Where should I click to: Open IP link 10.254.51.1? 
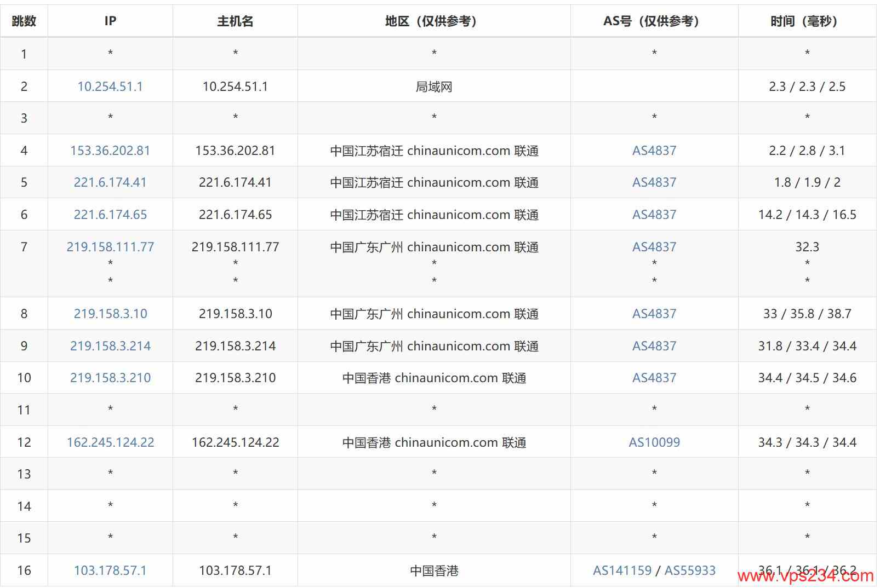coord(110,87)
